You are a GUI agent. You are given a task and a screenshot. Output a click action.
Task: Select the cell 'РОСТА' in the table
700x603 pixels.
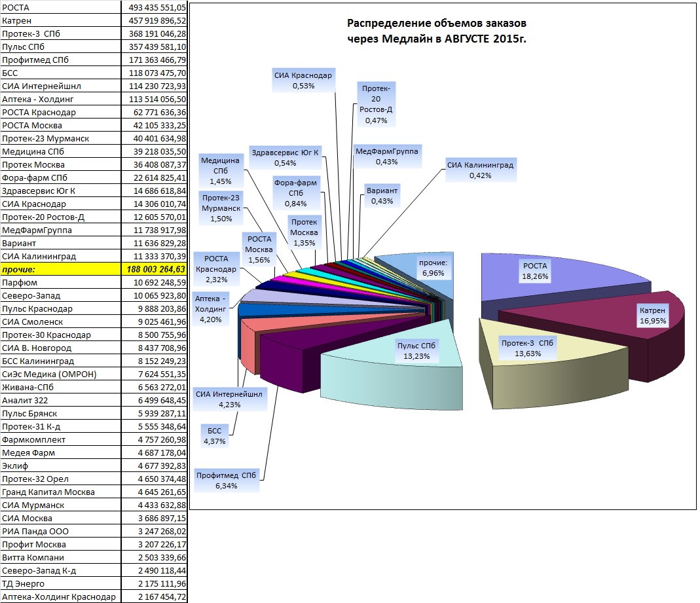point(61,7)
